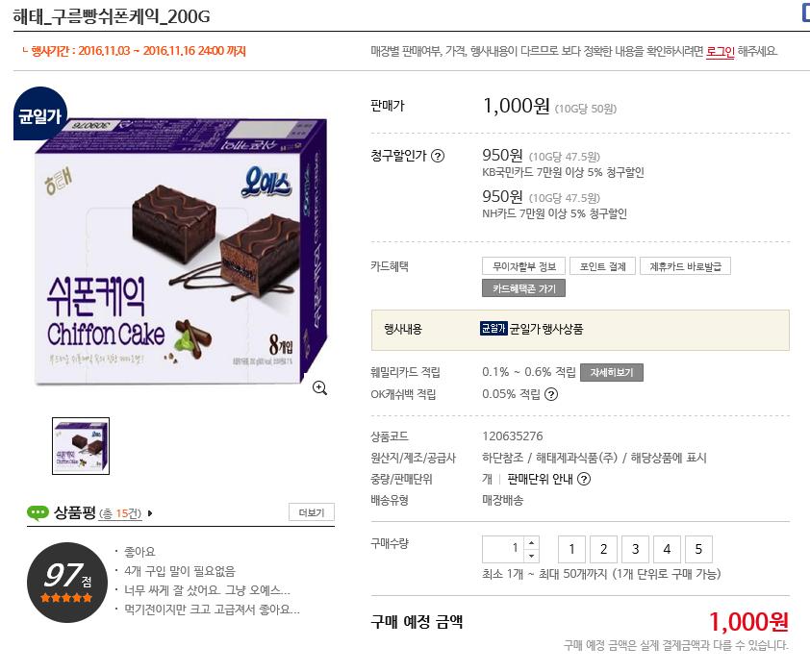Viewport: 810px width, 672px height.
Task: Click the green speech bubble review icon
Action: point(38,513)
